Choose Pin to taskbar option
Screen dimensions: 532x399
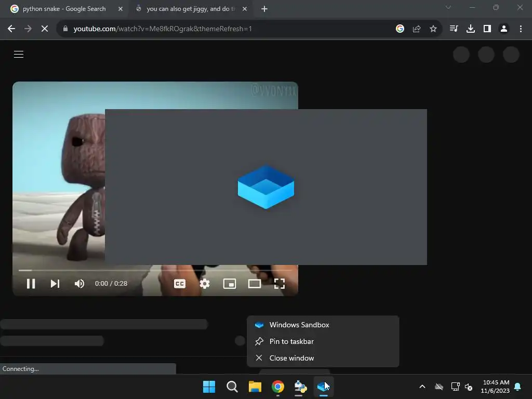323,341
